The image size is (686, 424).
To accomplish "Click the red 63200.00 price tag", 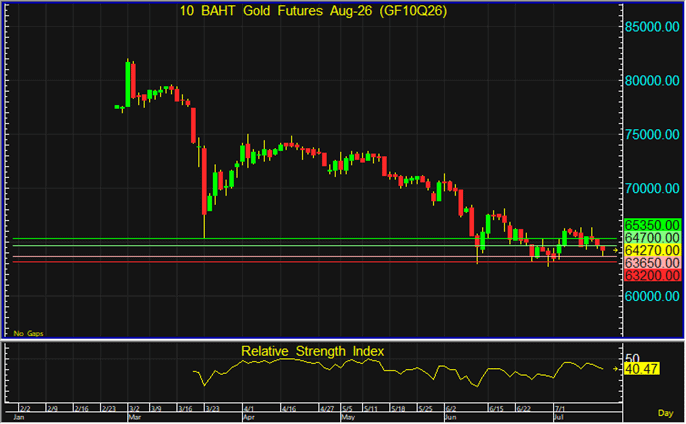I will click(652, 276).
